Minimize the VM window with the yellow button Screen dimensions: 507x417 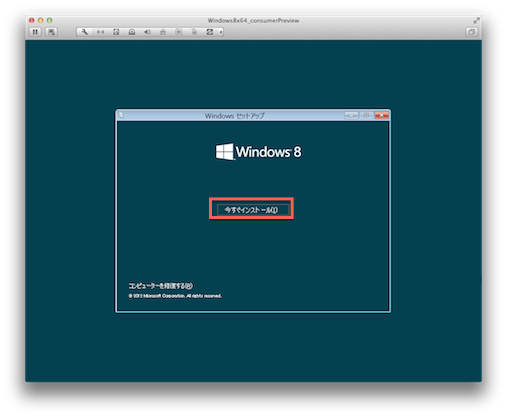click(41, 20)
